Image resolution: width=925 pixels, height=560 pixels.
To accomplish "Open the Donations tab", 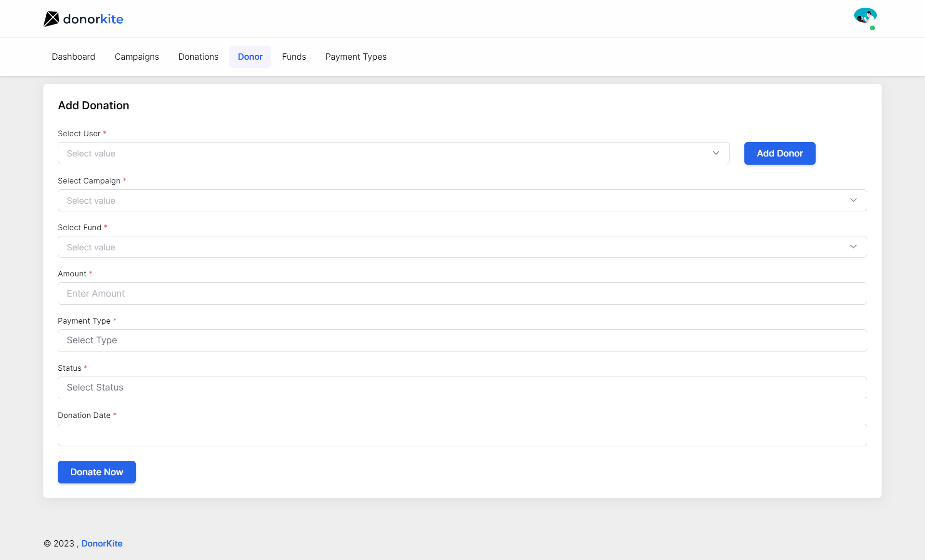I will coord(198,57).
